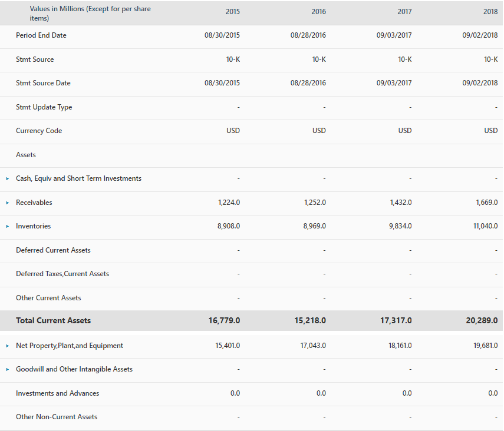Viewport: 504px width, 431px height.
Task: Select the 2015 column header
Action: click(232, 11)
